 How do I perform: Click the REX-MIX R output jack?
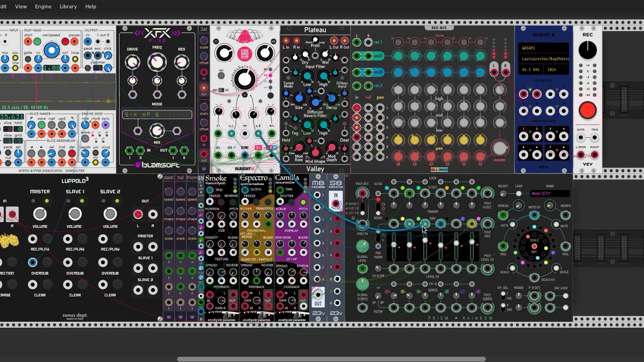(505, 72)
